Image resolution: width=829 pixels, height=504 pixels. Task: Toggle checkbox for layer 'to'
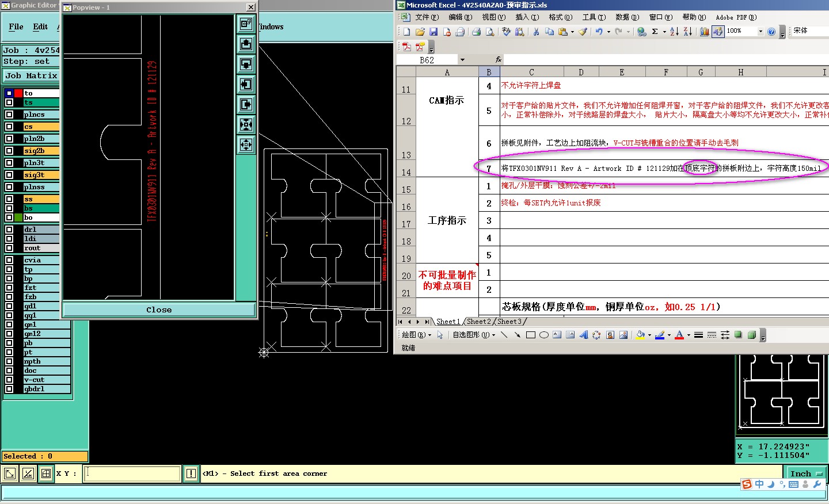9,93
